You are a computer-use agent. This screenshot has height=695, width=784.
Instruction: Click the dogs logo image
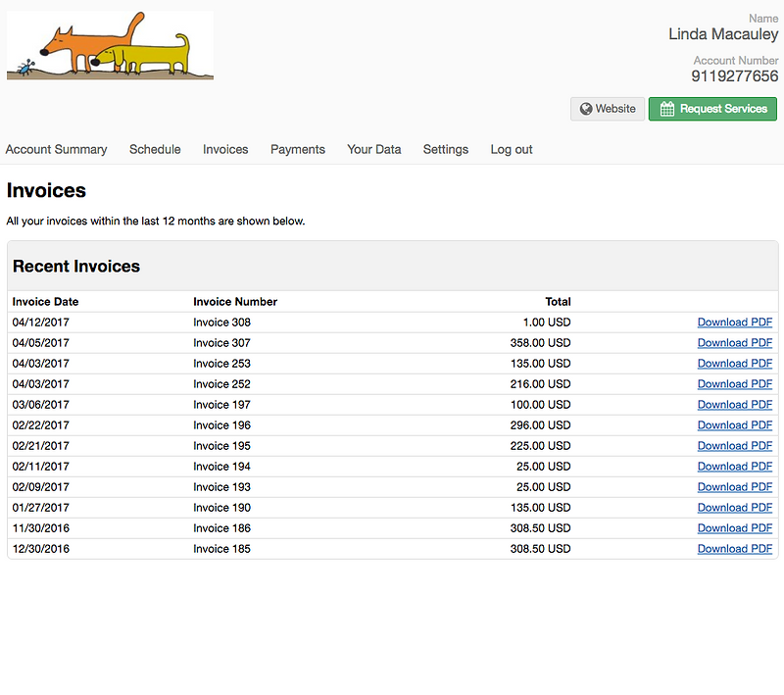[110, 45]
